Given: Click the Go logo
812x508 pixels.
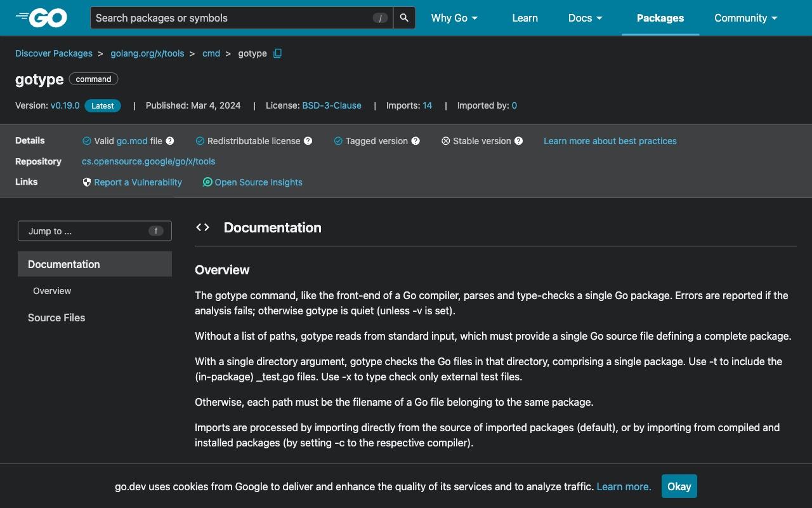Looking at the screenshot, I should [x=41, y=18].
